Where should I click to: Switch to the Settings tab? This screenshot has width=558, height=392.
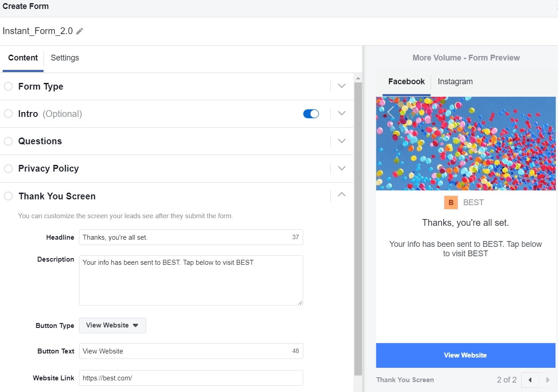(65, 58)
